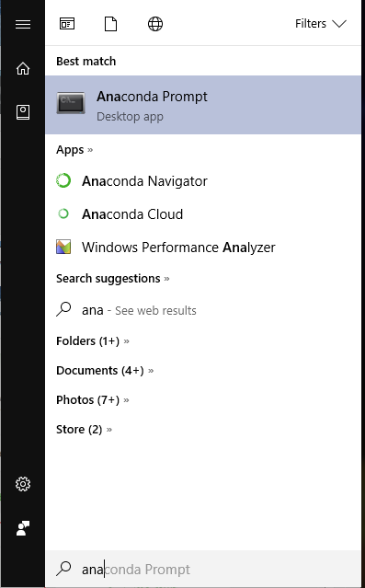Expand the Search suggestions category
Viewport: 365px width, 588px height.
(x=112, y=279)
